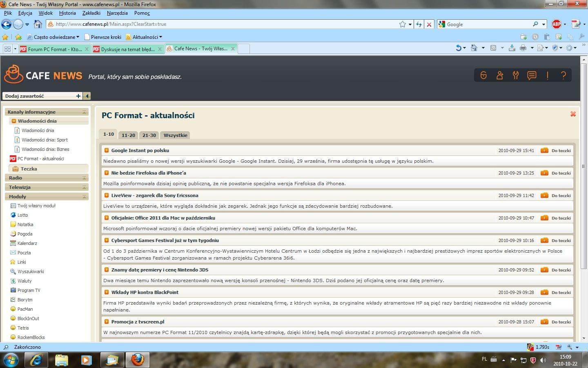Open Windows Media Player from the taskbar
588x368 pixels.
pyautogui.click(x=86, y=360)
